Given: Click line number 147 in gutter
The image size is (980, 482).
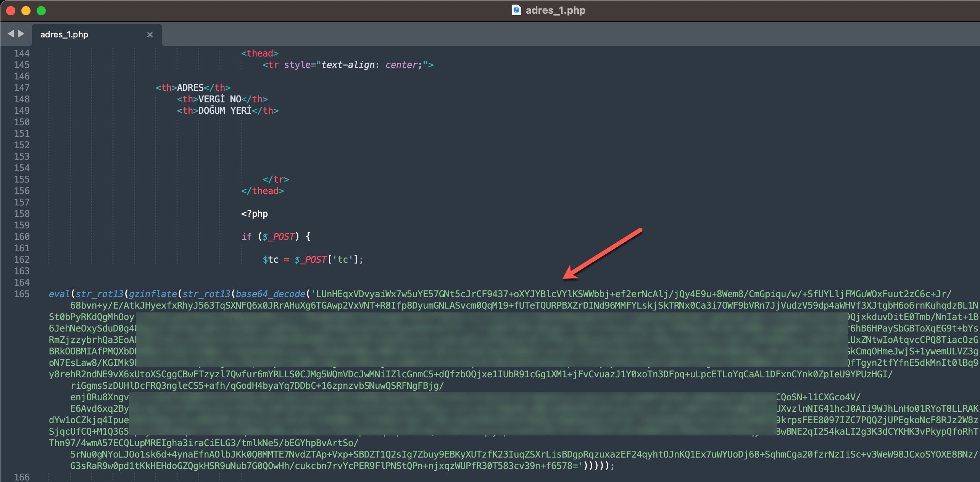Looking at the screenshot, I should coord(22,88).
